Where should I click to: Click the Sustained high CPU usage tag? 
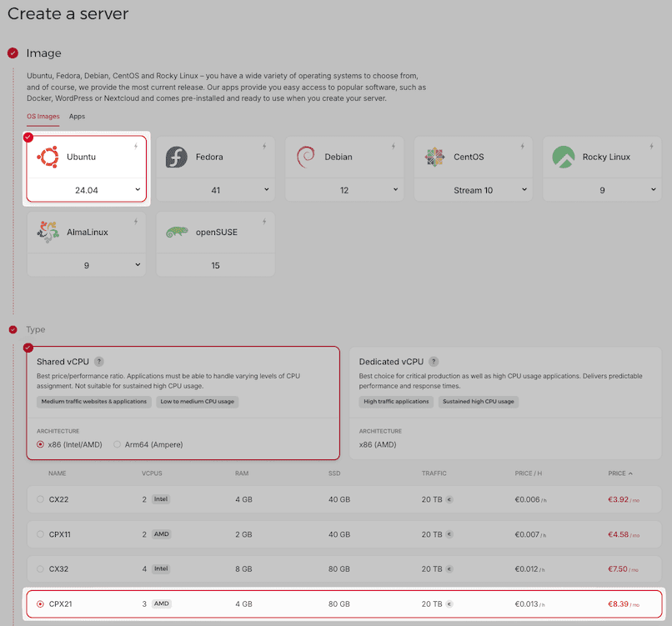click(x=479, y=402)
